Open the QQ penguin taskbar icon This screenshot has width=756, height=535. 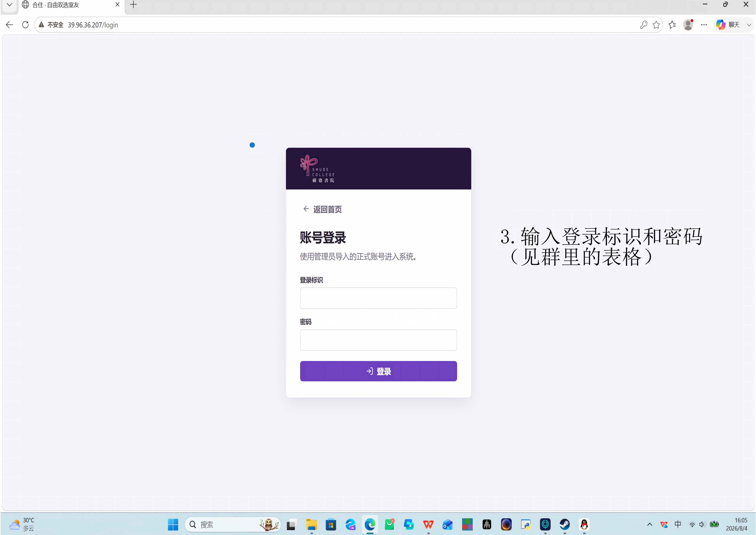click(x=584, y=525)
